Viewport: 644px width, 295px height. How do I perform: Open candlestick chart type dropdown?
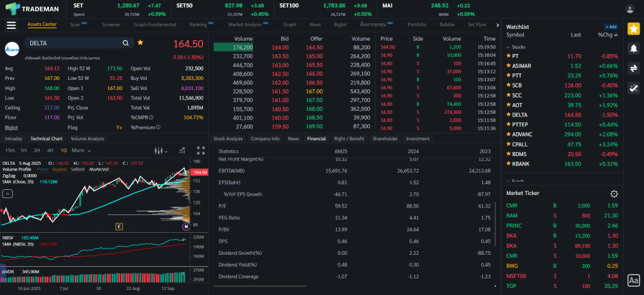(160, 151)
